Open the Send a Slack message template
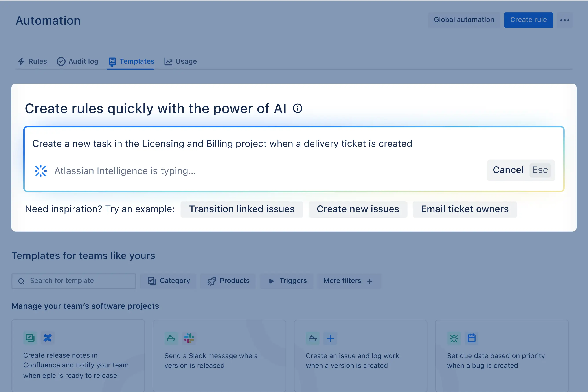The width and height of the screenshot is (588, 392). tap(219, 356)
